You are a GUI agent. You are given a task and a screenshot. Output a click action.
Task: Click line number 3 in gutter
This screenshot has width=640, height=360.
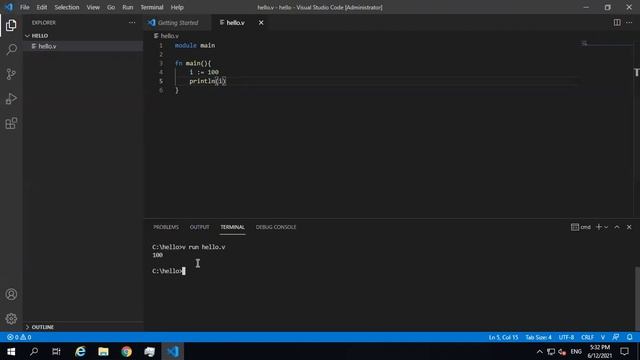[x=161, y=63]
